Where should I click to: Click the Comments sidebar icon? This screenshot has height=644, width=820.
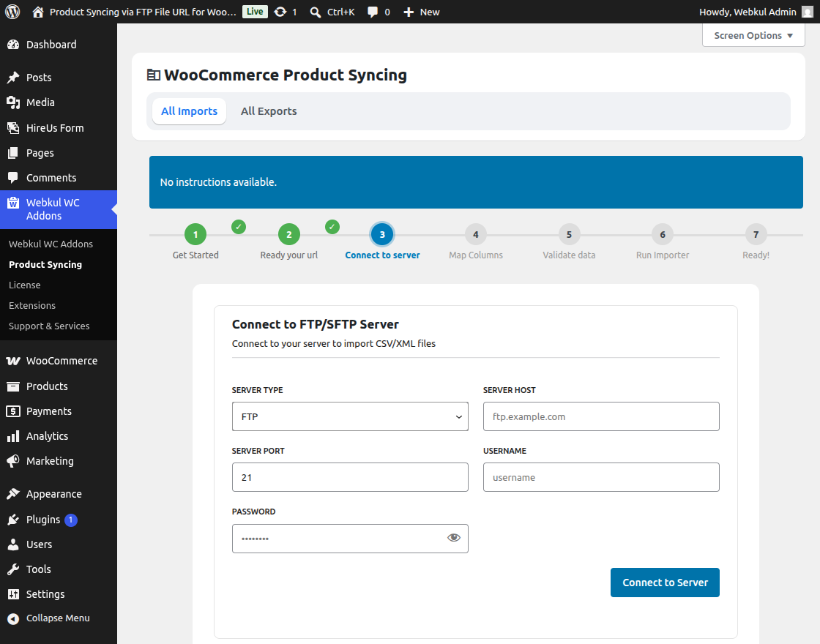[x=13, y=178]
